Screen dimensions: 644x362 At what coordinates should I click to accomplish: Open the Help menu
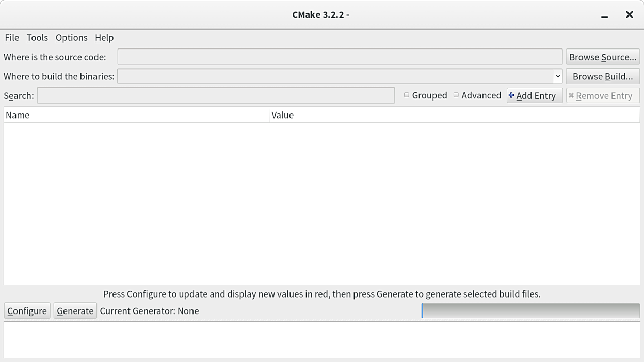pos(104,38)
